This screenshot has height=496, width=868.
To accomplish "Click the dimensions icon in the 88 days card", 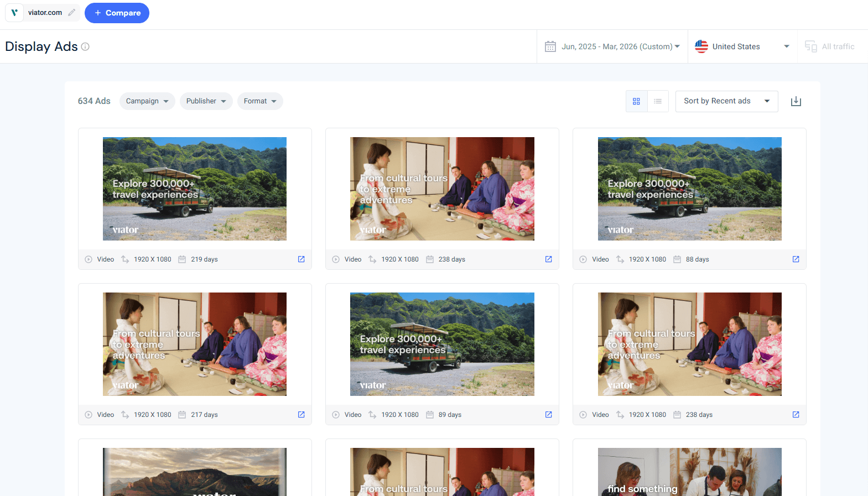I will point(620,259).
